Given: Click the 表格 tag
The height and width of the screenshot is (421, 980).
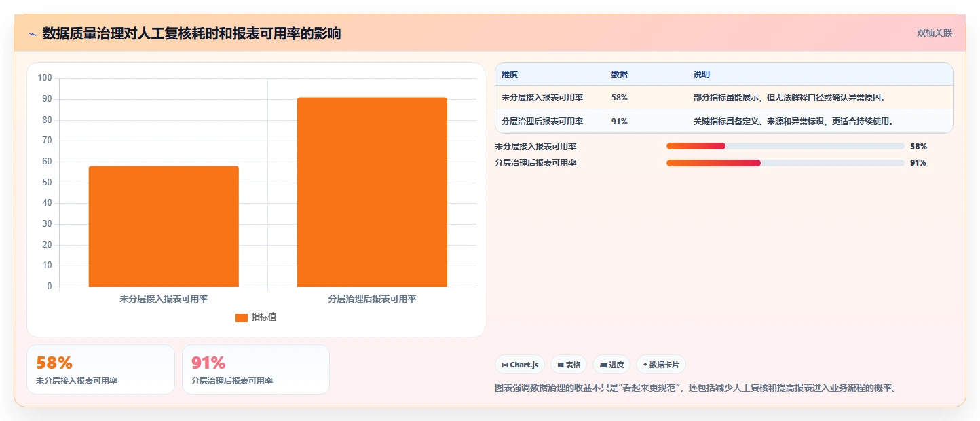Looking at the screenshot, I should coord(569,365).
